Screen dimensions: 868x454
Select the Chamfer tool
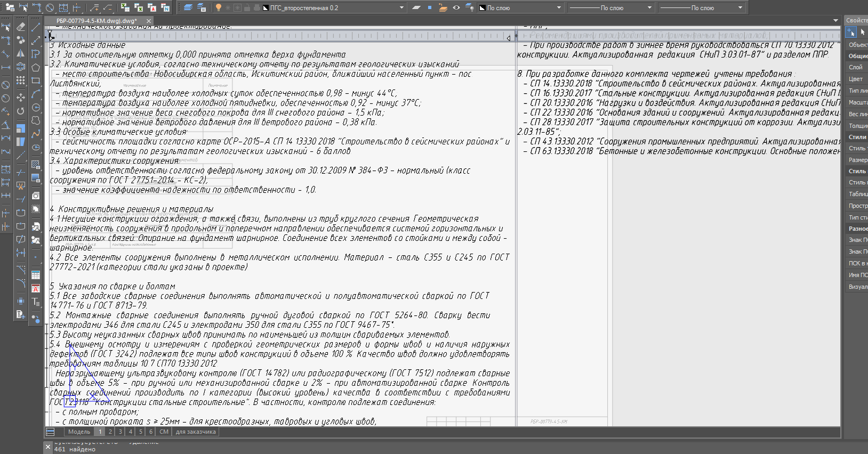tap(21, 270)
